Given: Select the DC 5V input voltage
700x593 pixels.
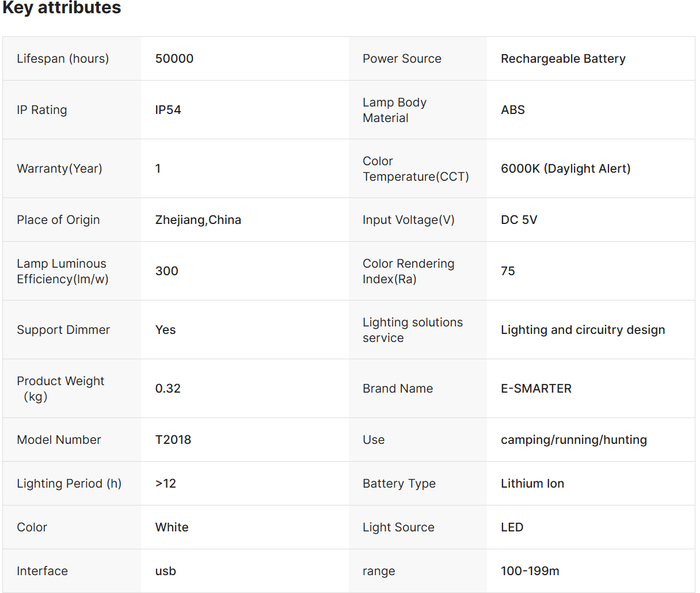Looking at the screenshot, I should pyautogui.click(x=519, y=220).
